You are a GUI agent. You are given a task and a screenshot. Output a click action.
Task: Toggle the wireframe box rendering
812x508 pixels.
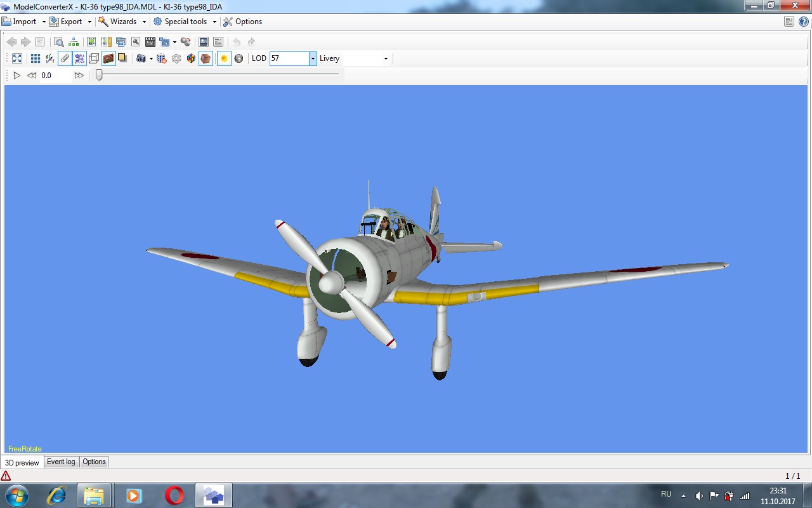click(94, 58)
